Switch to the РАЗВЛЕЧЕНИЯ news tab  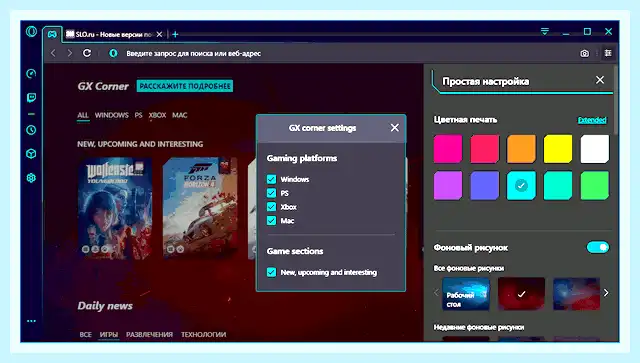pos(149,334)
